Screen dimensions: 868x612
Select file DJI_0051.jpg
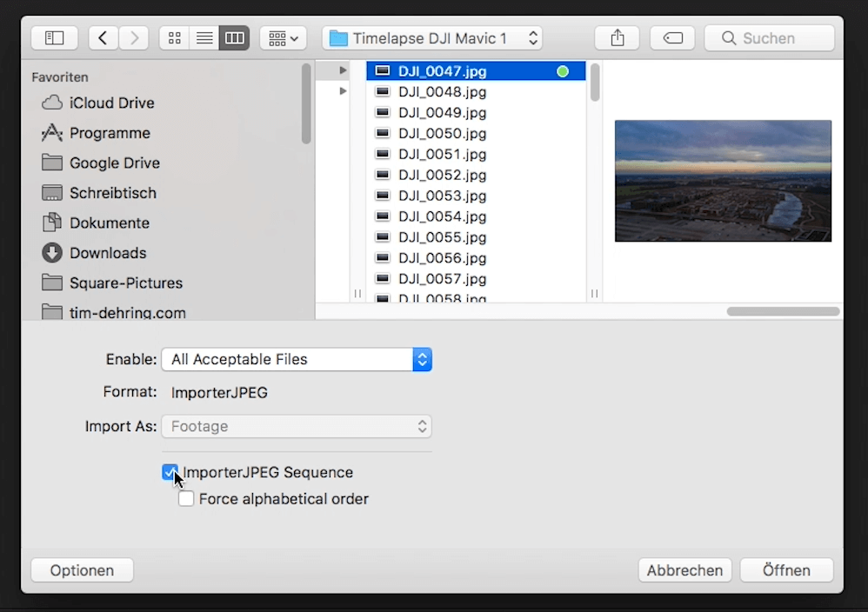click(x=476, y=154)
